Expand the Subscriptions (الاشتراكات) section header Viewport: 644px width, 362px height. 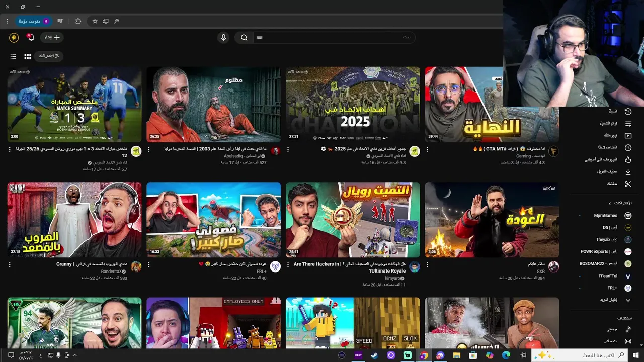(x=620, y=203)
